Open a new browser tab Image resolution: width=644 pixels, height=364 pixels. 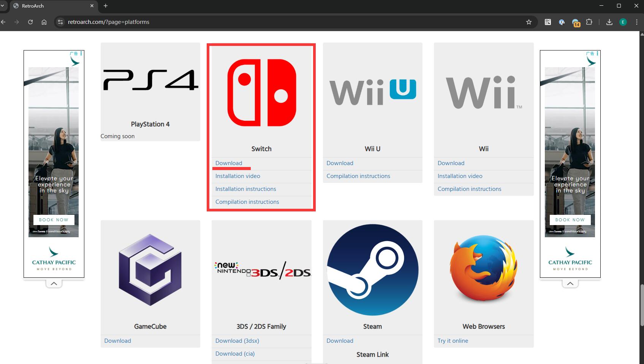coord(106,6)
